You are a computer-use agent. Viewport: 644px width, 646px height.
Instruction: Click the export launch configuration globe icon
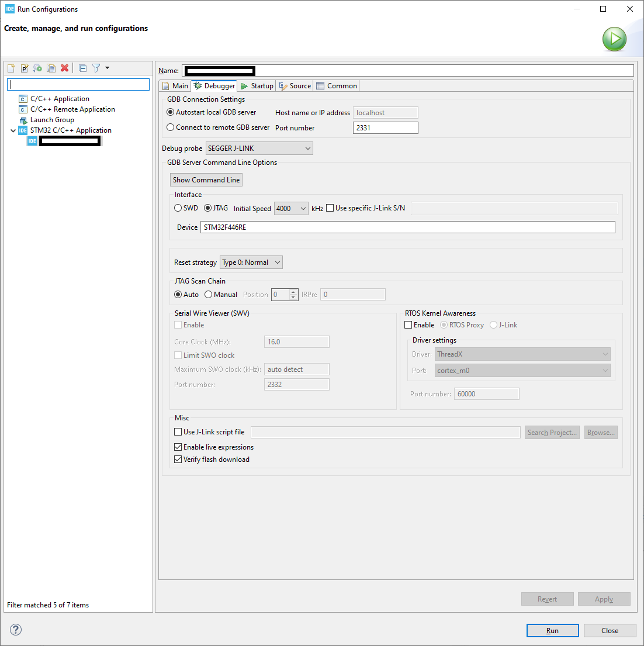[37, 68]
